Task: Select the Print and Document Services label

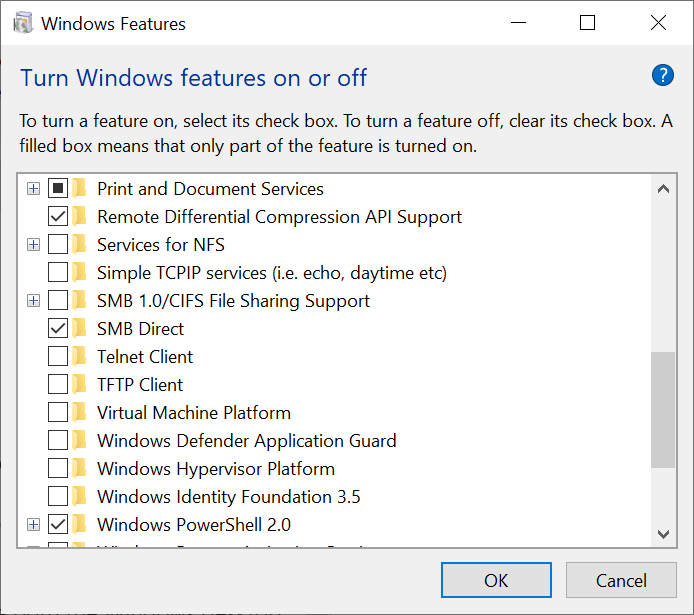Action: (210, 188)
